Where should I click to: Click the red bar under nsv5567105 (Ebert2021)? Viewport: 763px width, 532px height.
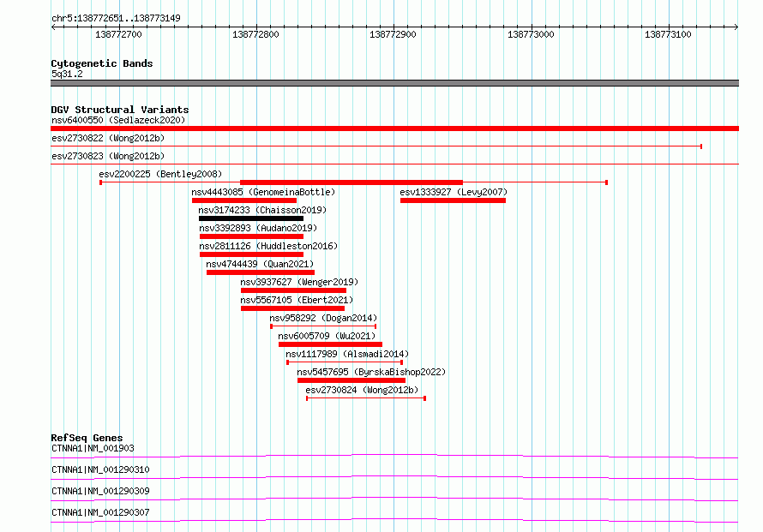(293, 308)
